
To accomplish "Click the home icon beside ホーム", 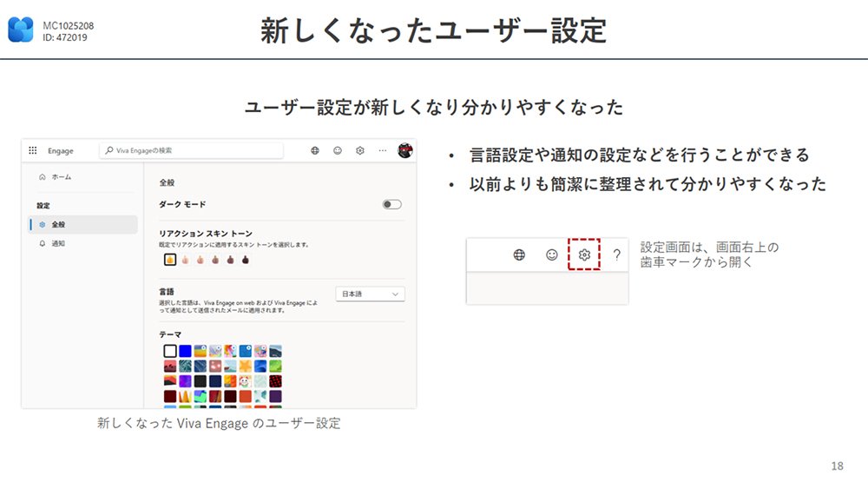I will (x=42, y=177).
